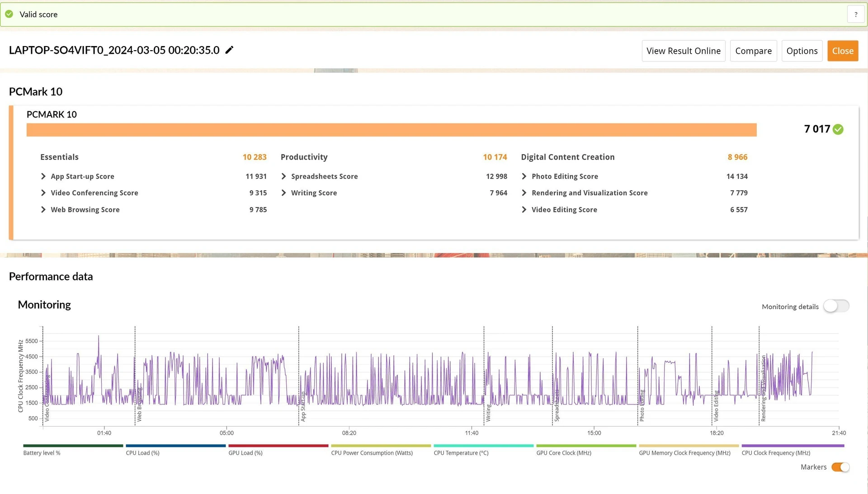Click the help question mark button

855,14
